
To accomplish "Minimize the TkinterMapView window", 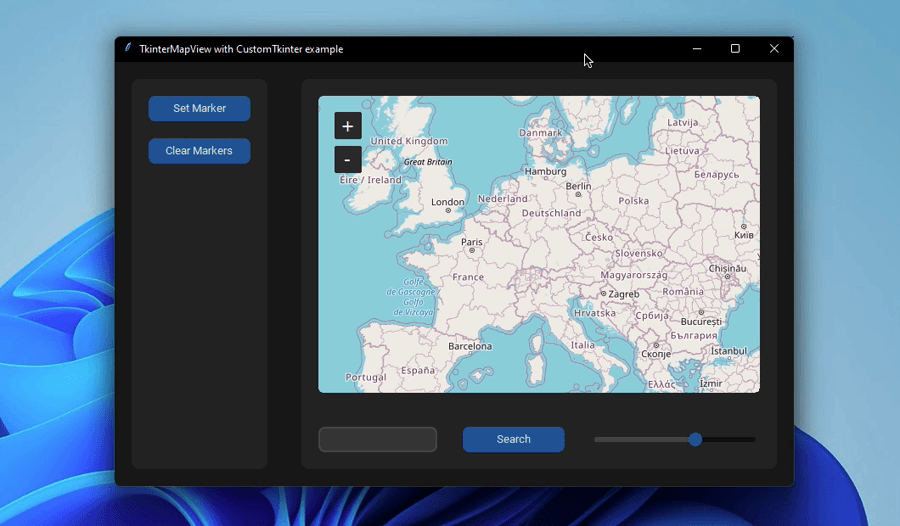I will click(x=697, y=48).
